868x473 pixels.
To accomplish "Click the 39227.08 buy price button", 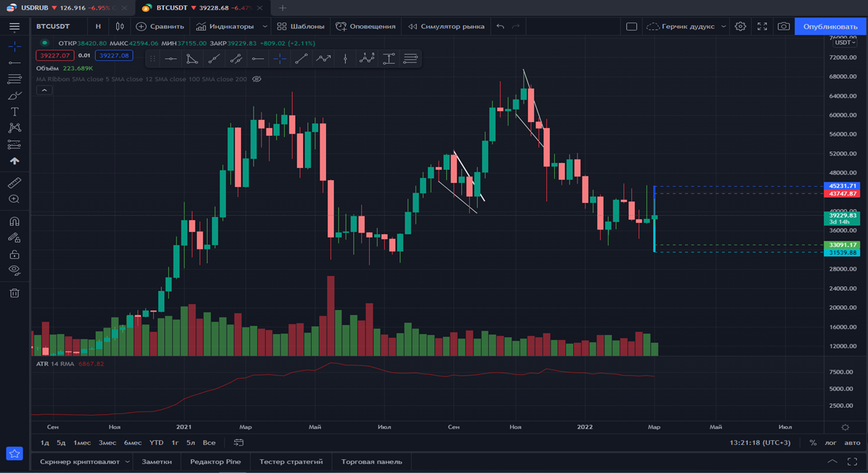I will (x=113, y=54).
